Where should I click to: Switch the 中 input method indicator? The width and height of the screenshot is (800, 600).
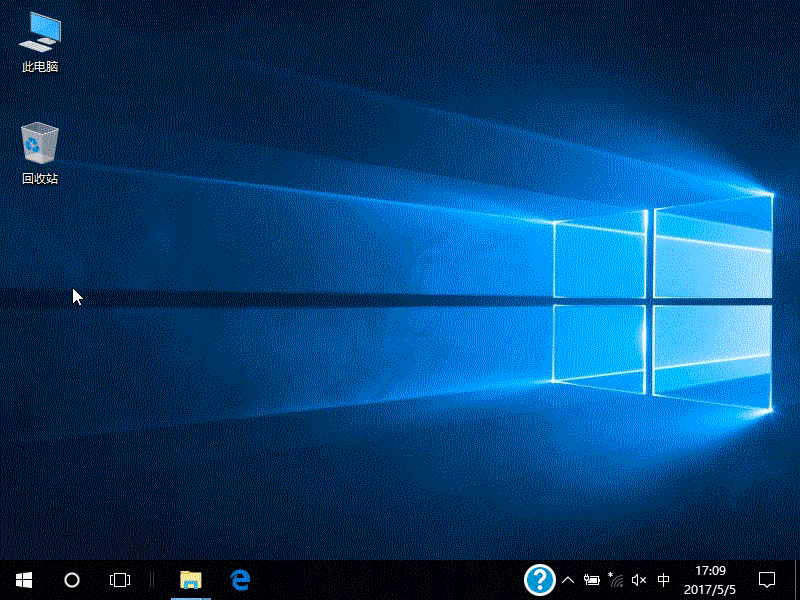[x=663, y=580]
